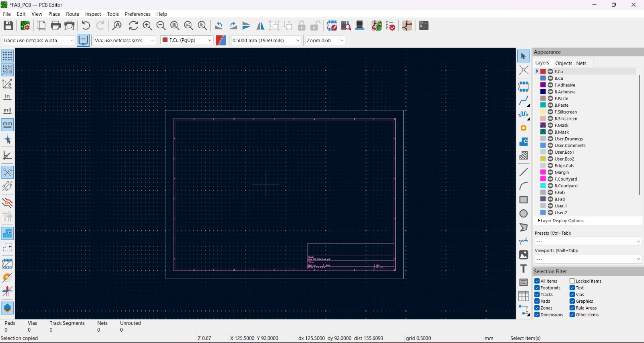Viewport: 644px width, 343px height.
Task: Select the Draw Rectangle tool
Action: [x=523, y=200]
